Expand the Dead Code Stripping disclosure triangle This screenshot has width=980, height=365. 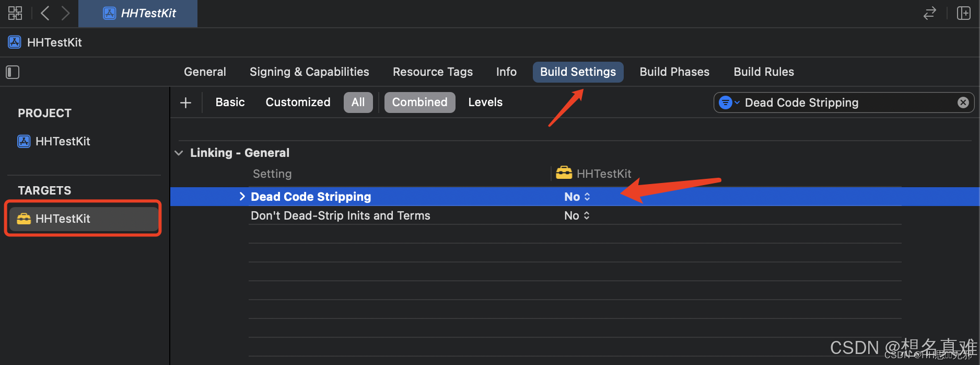[x=242, y=197]
